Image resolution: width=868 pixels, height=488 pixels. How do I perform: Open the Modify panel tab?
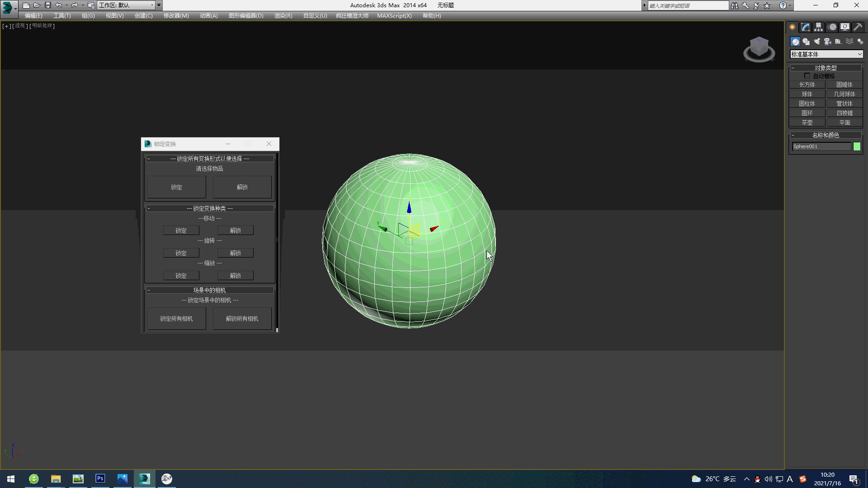(x=805, y=27)
